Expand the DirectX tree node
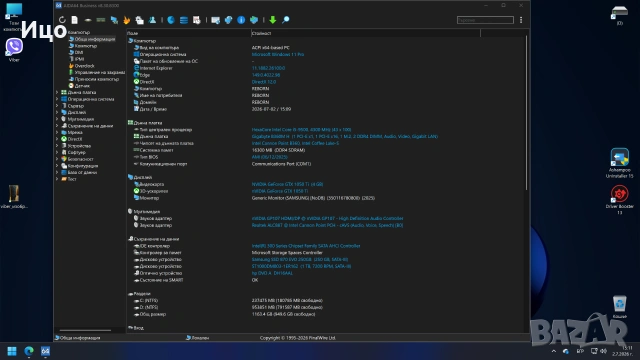This screenshot has width=640, height=360. [x=57, y=139]
